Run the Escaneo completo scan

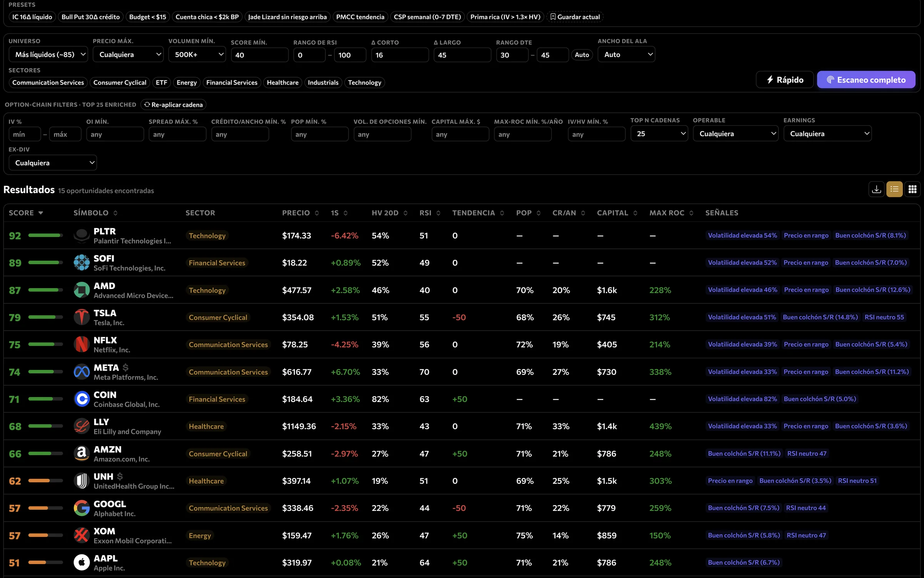[866, 80]
